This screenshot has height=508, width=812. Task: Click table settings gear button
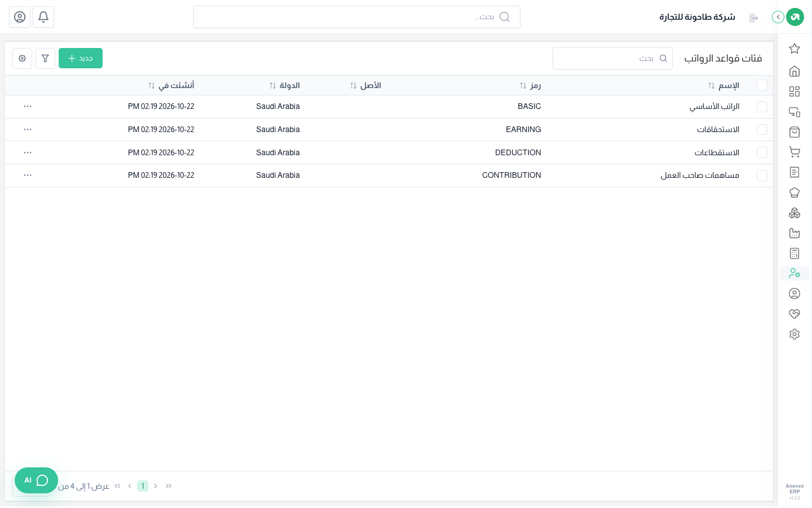click(x=22, y=58)
